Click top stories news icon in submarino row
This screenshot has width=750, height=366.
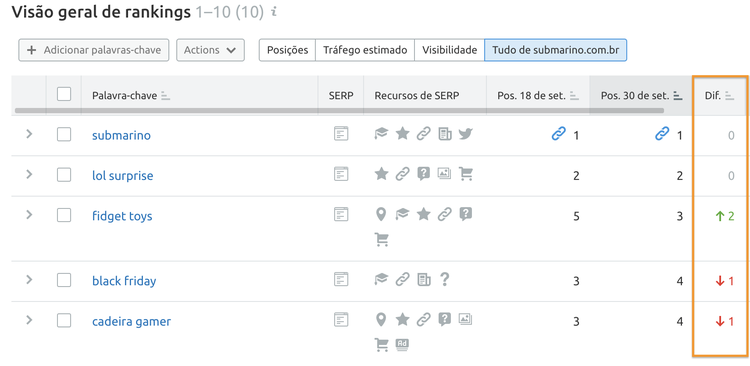(x=445, y=134)
